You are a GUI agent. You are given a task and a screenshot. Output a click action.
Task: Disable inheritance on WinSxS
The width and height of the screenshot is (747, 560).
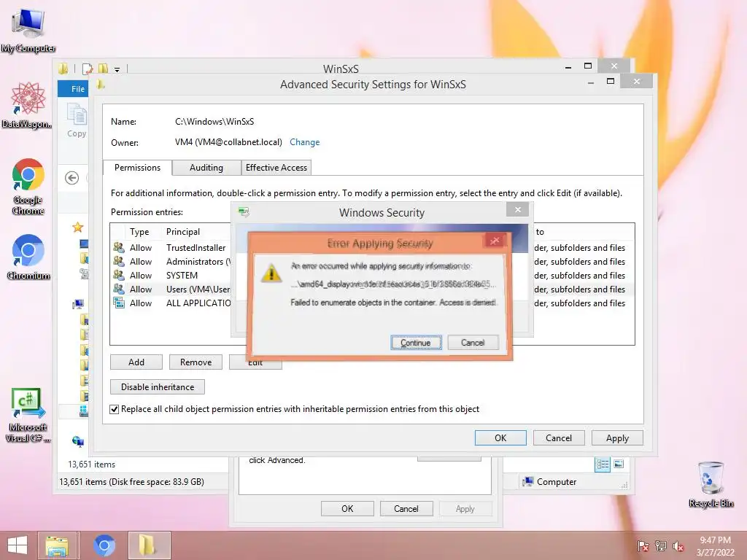158,386
